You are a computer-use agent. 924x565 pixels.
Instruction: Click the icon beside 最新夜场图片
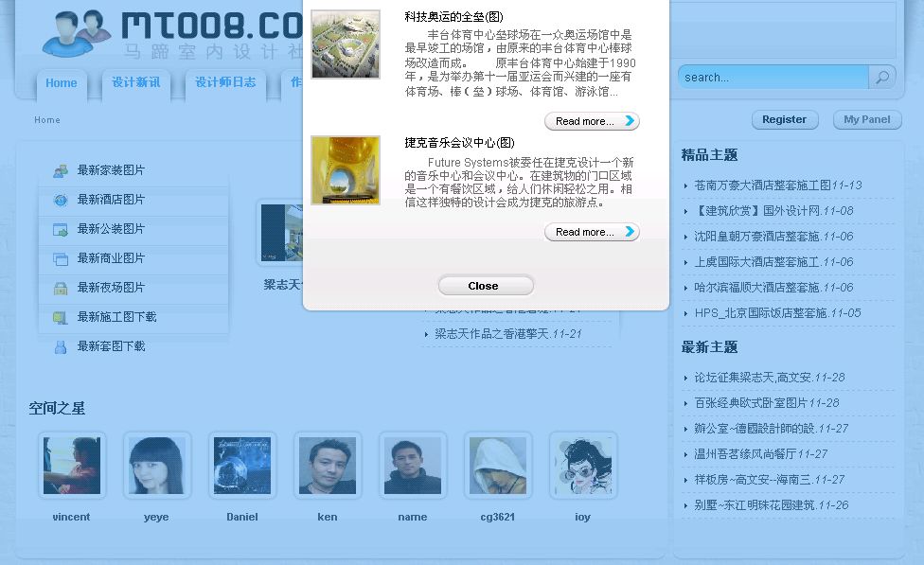pos(61,289)
